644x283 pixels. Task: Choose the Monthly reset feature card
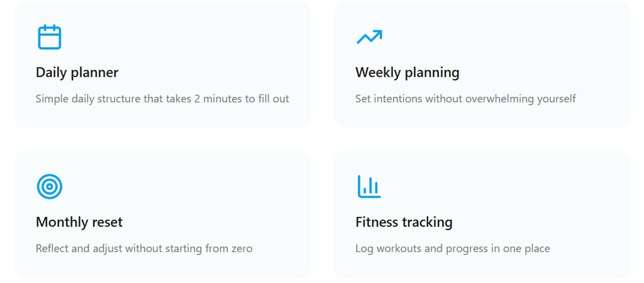tap(163, 215)
